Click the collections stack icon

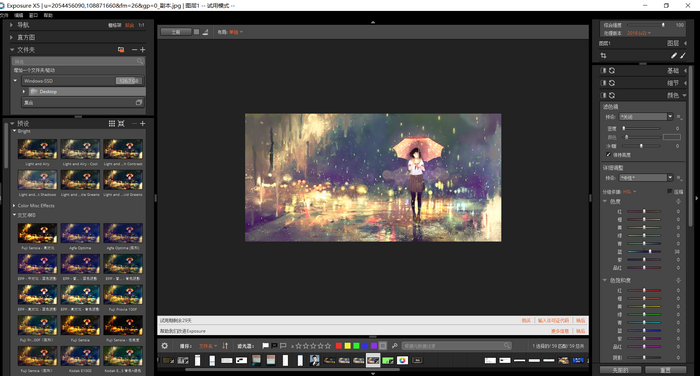(139, 102)
